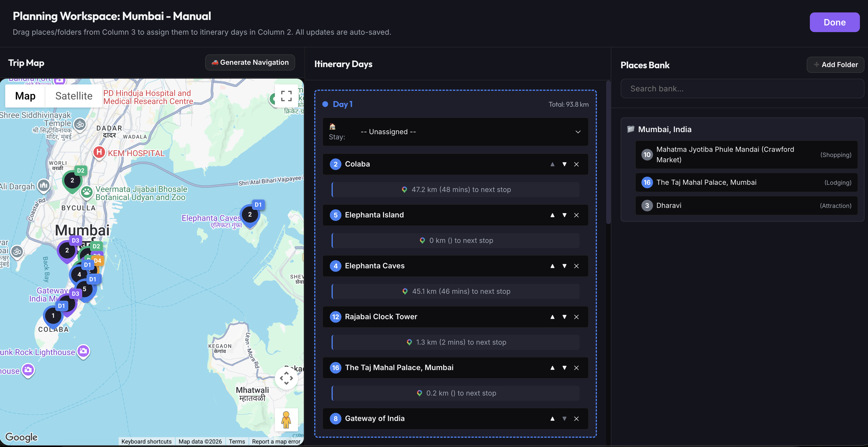Select Mahatma Jyotiba Phule Mandai place
868x447 pixels.
pyautogui.click(x=746, y=155)
